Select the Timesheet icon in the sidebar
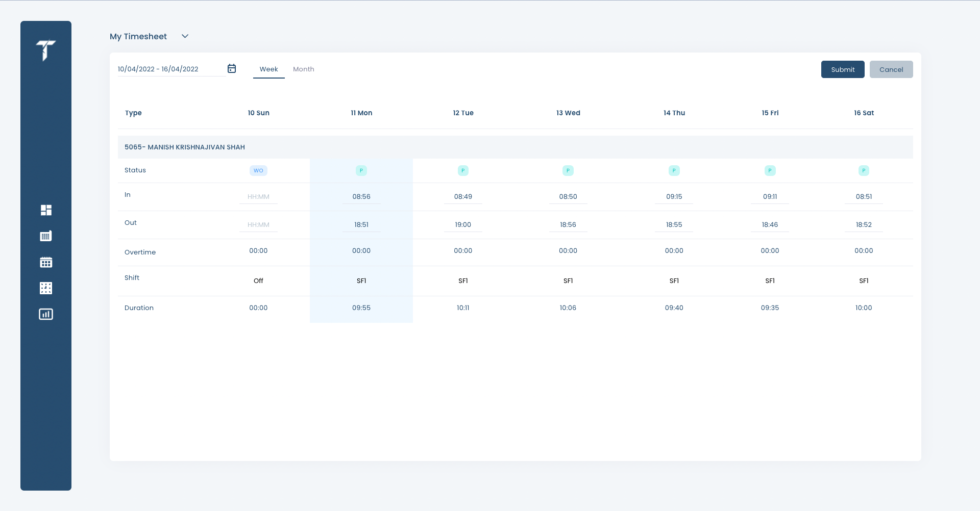The width and height of the screenshot is (980, 511). pyautogui.click(x=46, y=236)
